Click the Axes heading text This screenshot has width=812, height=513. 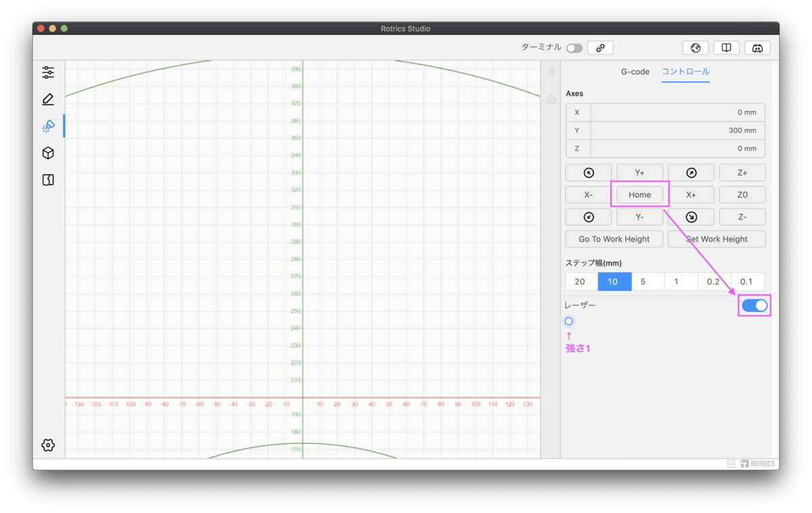tap(574, 93)
